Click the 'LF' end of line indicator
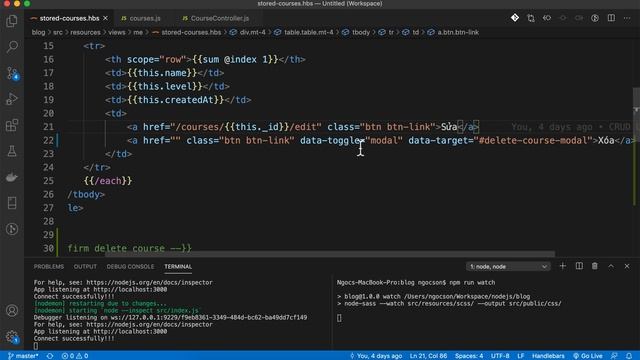The width and height of the screenshot is (640, 360). (520, 356)
